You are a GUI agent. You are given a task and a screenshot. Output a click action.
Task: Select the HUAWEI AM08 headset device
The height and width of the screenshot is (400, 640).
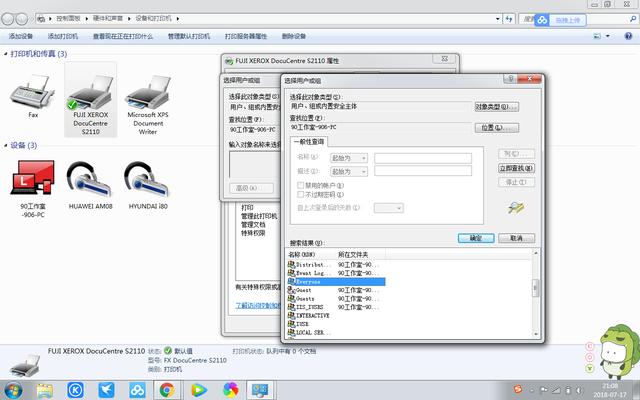90,185
